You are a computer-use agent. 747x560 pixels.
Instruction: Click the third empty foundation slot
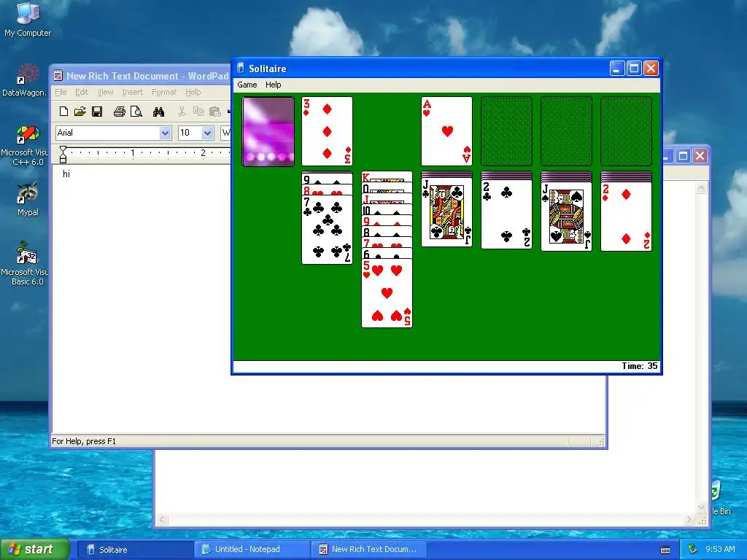(x=566, y=131)
